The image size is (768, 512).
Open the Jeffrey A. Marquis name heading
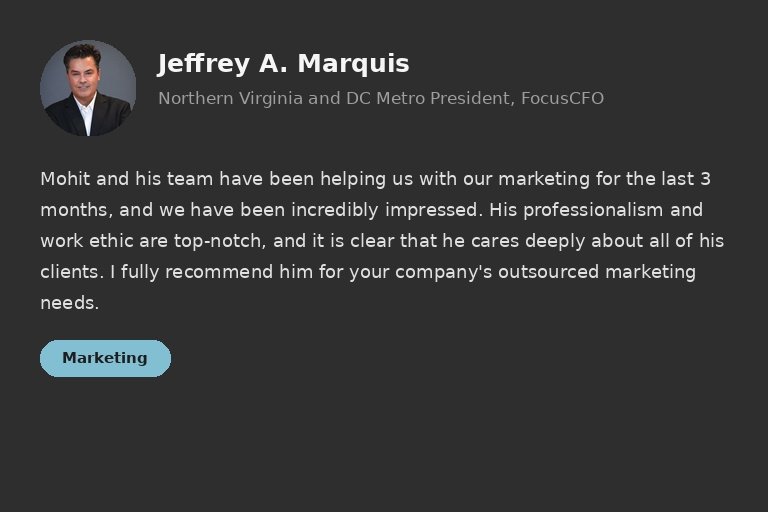point(283,64)
